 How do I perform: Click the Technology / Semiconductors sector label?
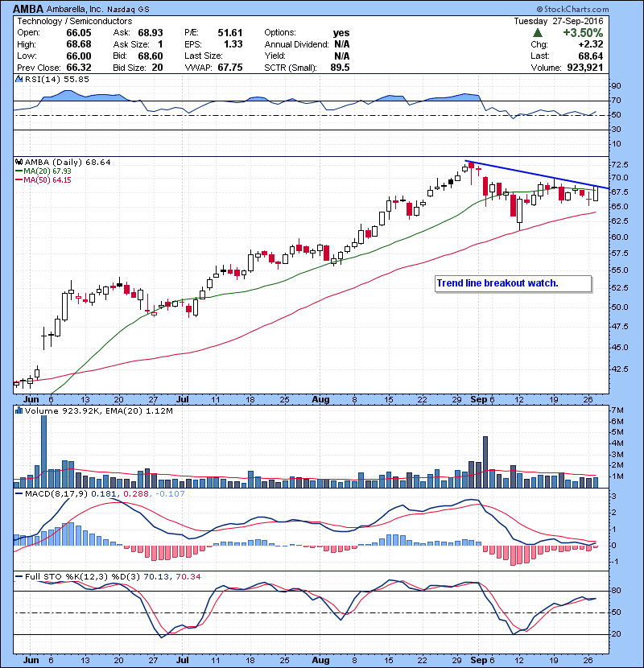coord(75,21)
